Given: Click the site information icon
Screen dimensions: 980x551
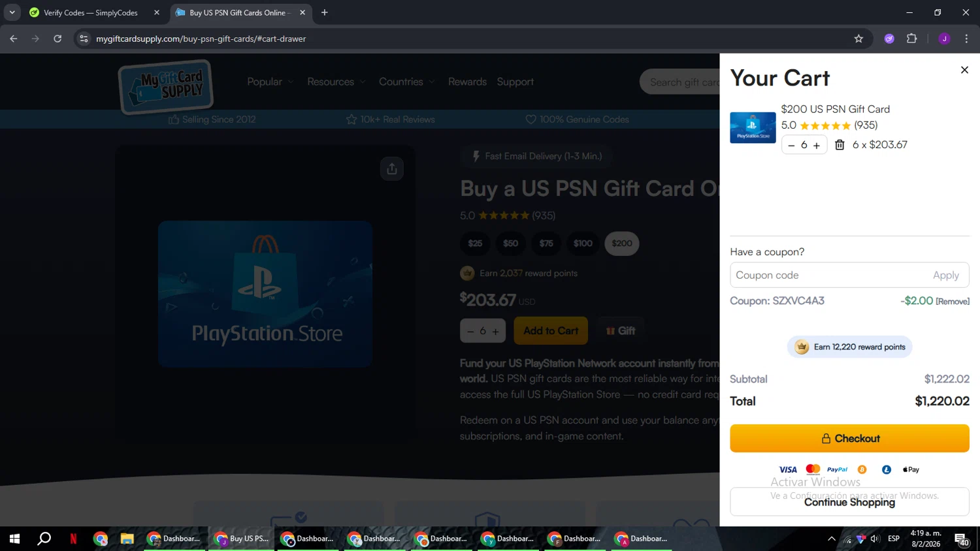Looking at the screenshot, I should [83, 39].
